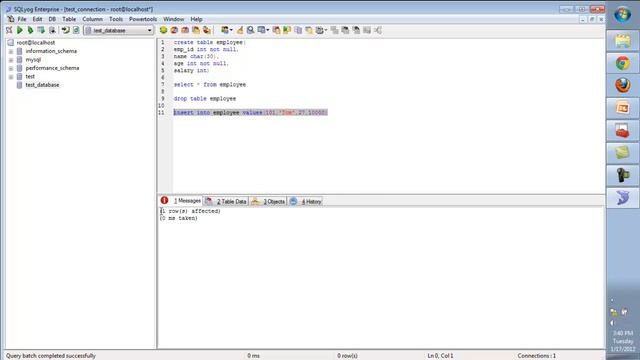
Task: Open the Column menu
Action: (x=93, y=19)
